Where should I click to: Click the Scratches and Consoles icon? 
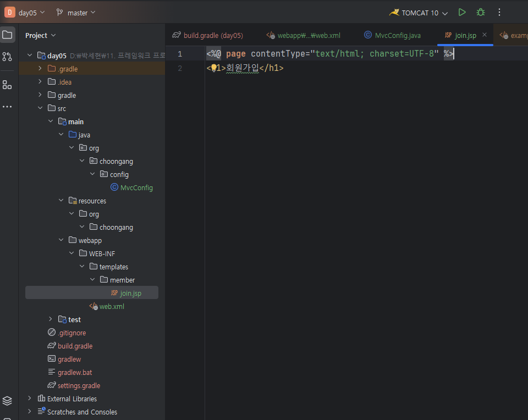point(41,411)
